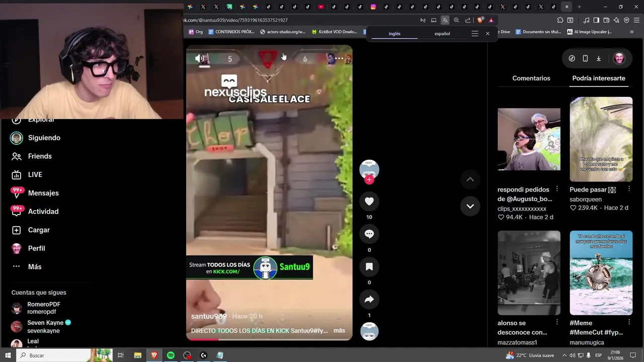Open options for 'respondi pedidos' video
644x362 pixels.
pos(557,189)
